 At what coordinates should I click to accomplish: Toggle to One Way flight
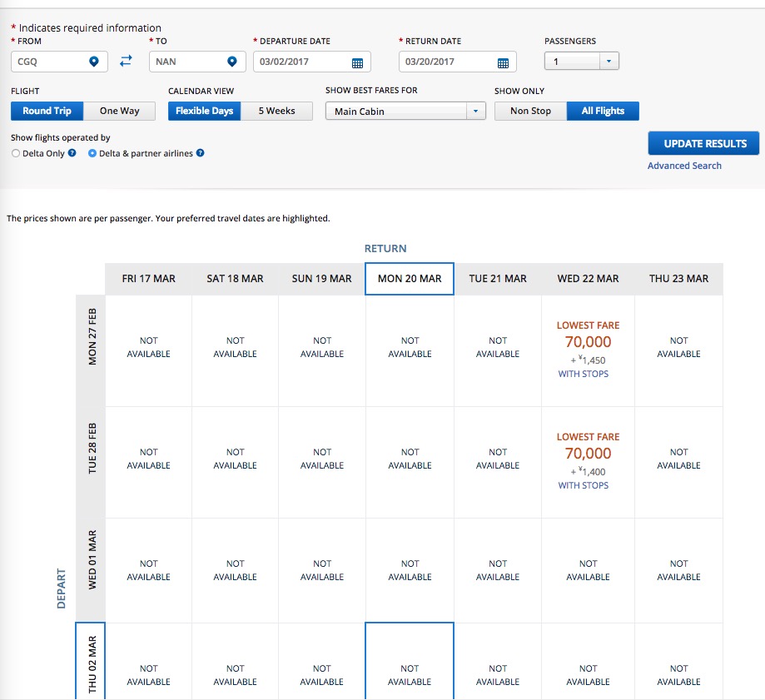(x=120, y=111)
